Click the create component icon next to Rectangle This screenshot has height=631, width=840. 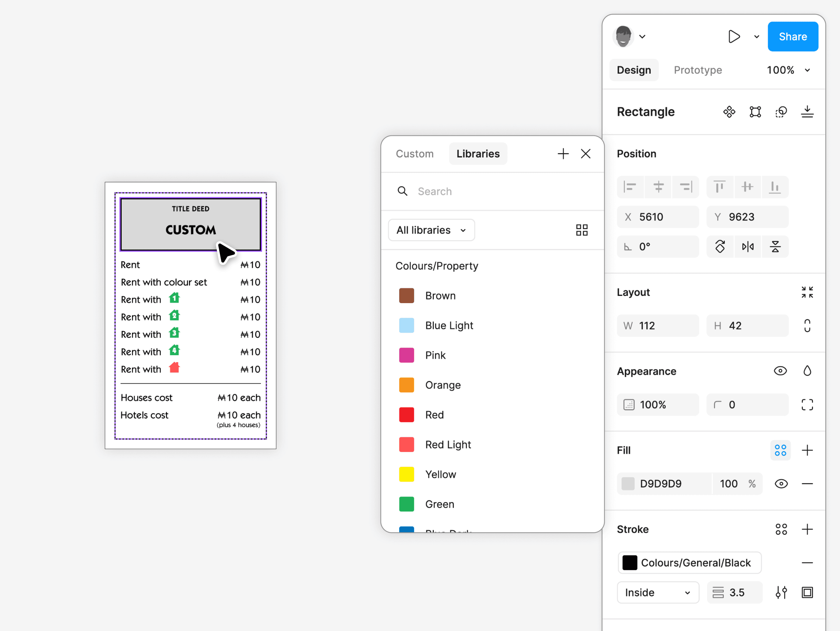click(729, 112)
